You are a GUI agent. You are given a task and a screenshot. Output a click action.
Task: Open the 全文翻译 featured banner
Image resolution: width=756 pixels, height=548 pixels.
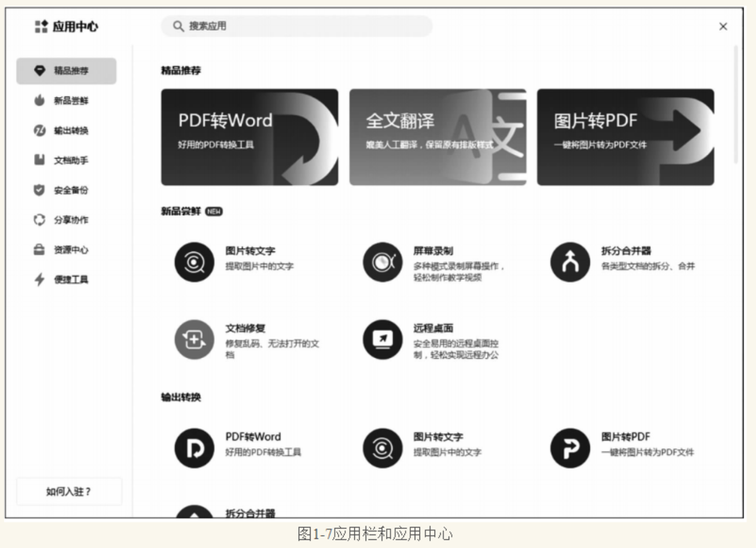tap(438, 137)
